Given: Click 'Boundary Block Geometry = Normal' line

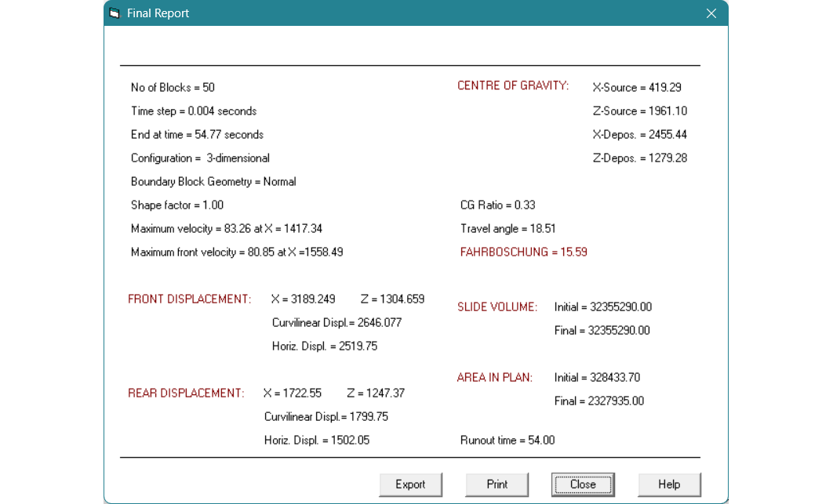Looking at the screenshot, I should [x=213, y=182].
